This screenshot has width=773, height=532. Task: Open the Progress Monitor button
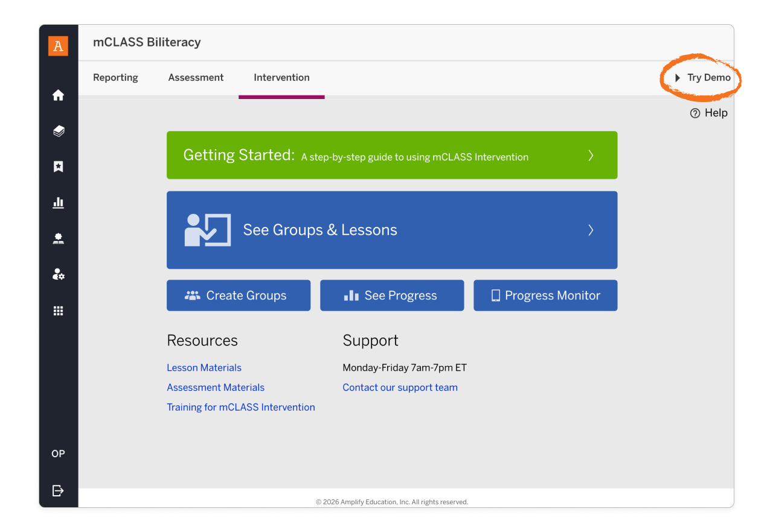545,295
